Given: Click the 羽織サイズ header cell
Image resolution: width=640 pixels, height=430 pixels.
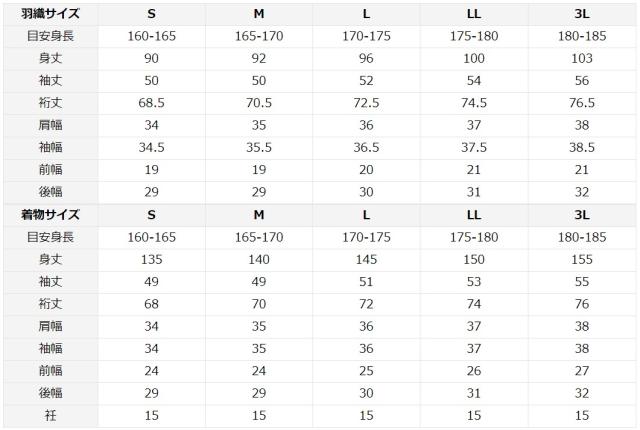Looking at the screenshot, I should pos(50,15).
